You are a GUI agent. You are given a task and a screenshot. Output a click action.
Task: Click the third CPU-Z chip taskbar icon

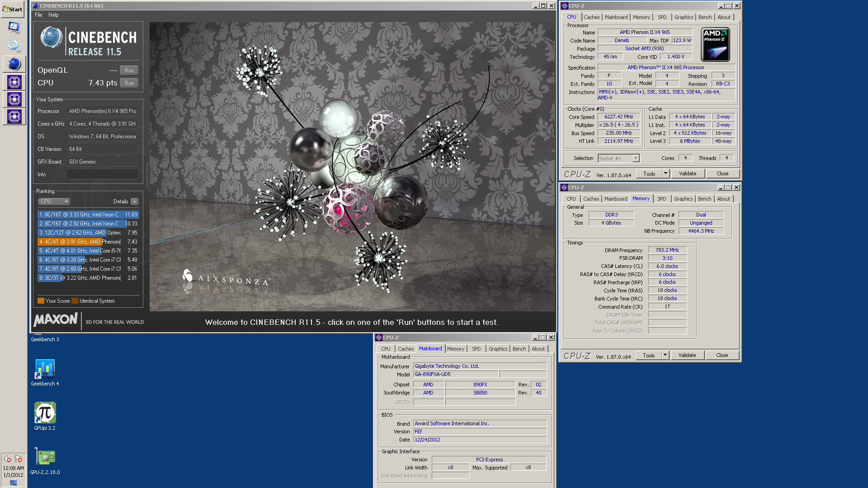(14, 117)
